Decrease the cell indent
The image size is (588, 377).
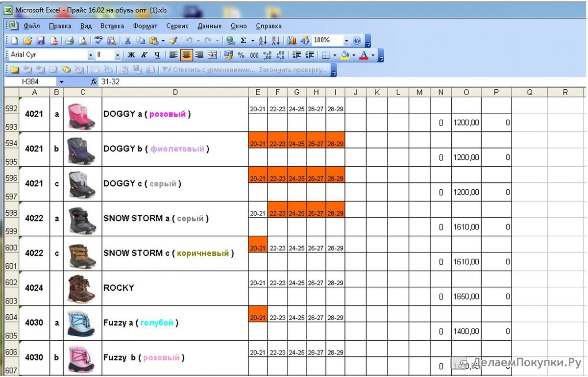pos(296,55)
